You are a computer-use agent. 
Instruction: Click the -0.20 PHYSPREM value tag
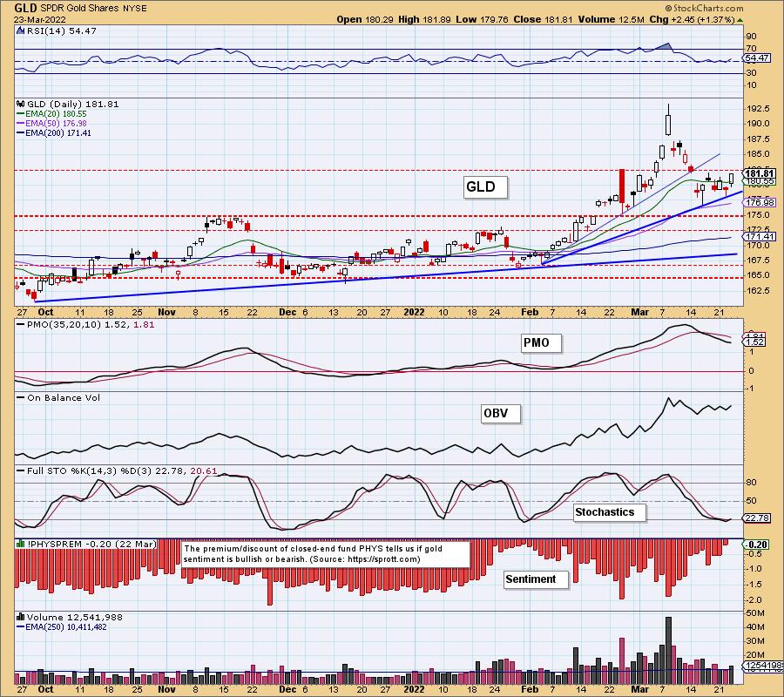tap(757, 545)
